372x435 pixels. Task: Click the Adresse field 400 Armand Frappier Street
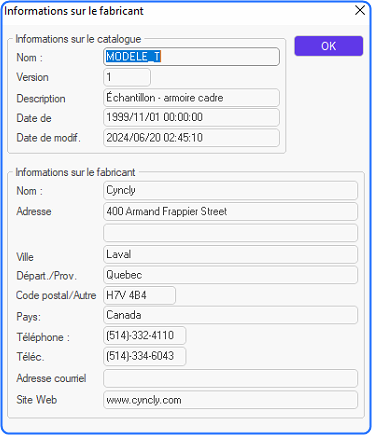point(230,211)
